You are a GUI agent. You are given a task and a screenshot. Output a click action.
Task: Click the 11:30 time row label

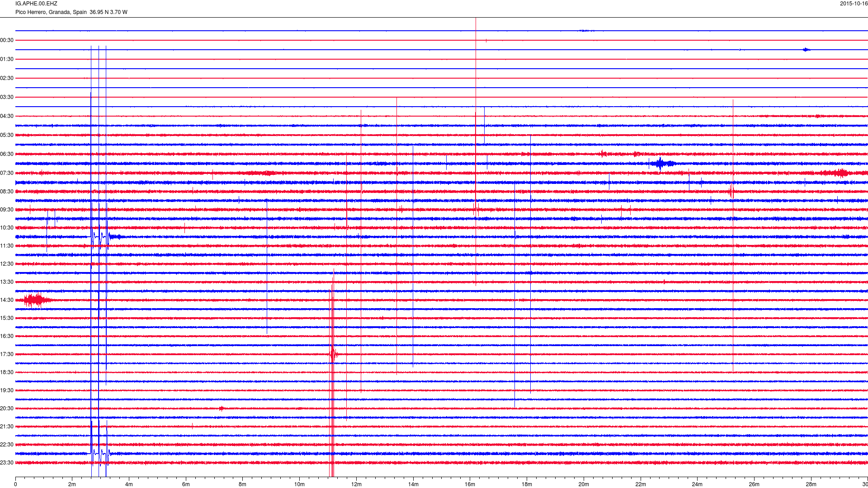(x=7, y=246)
